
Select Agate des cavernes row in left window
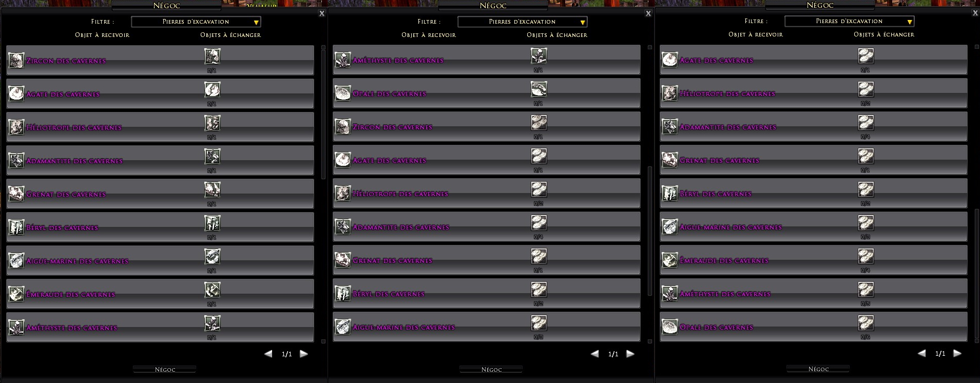[160, 93]
